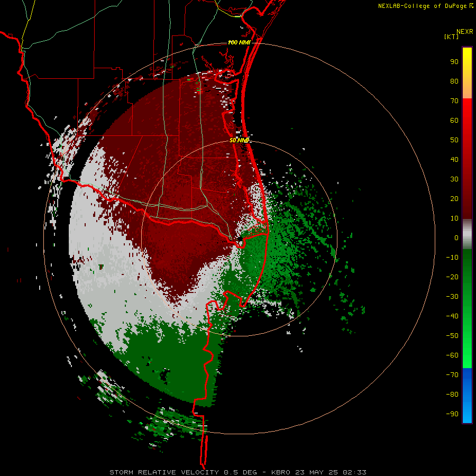Click the storm relative velocity footer caption
The image size is (476, 476).
(x=238, y=472)
